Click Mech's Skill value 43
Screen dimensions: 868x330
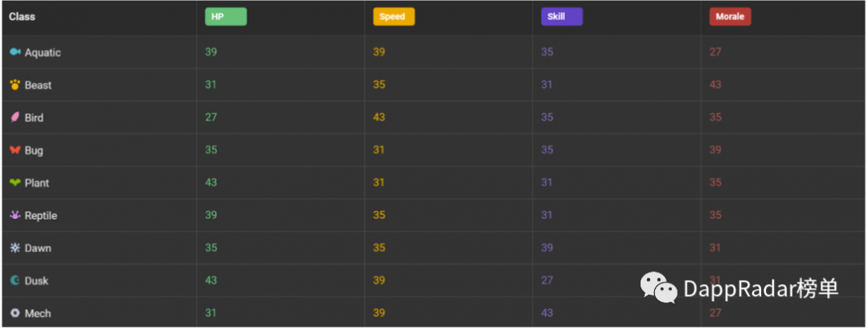coord(547,313)
